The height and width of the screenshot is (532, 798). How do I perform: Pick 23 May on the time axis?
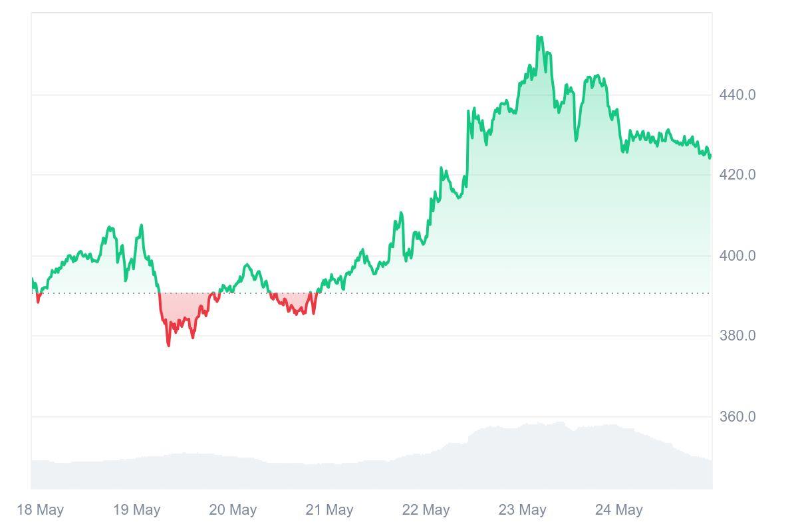522,510
